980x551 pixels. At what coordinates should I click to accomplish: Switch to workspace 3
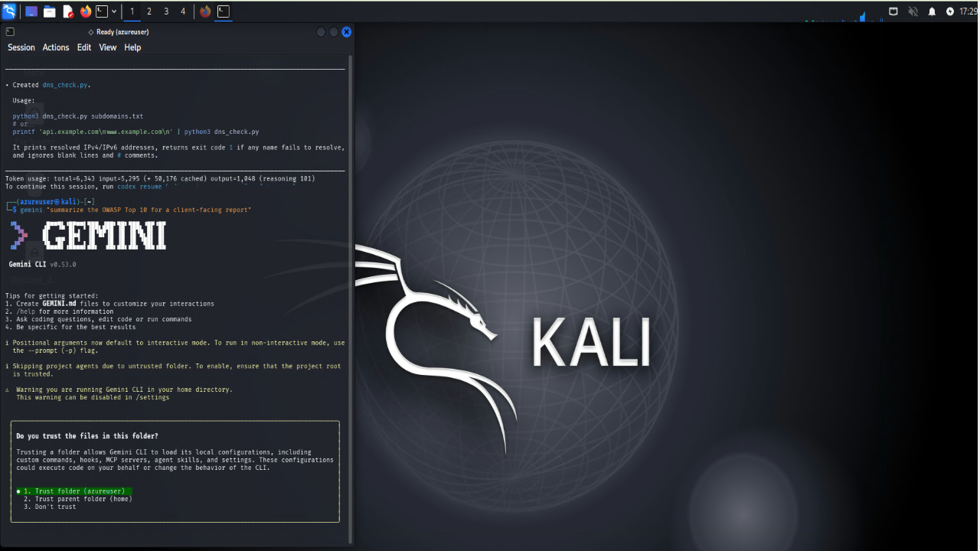[166, 11]
